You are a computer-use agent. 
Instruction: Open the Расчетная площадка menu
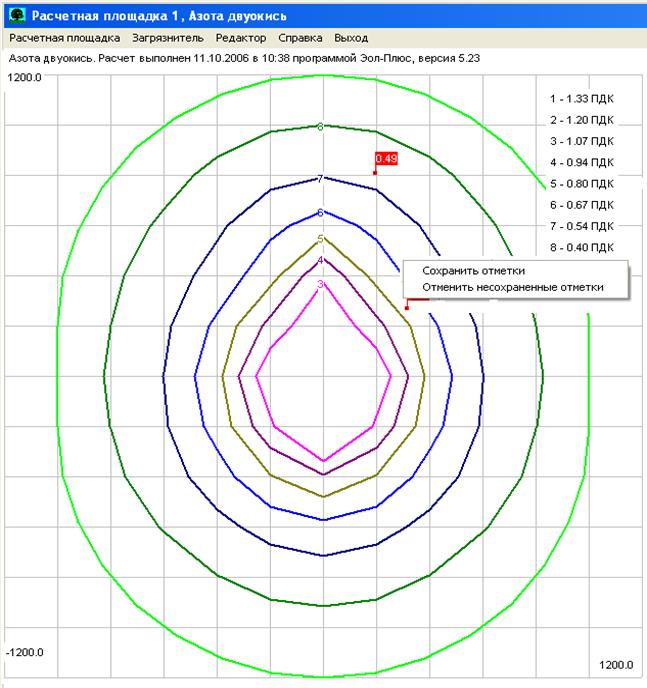64,38
